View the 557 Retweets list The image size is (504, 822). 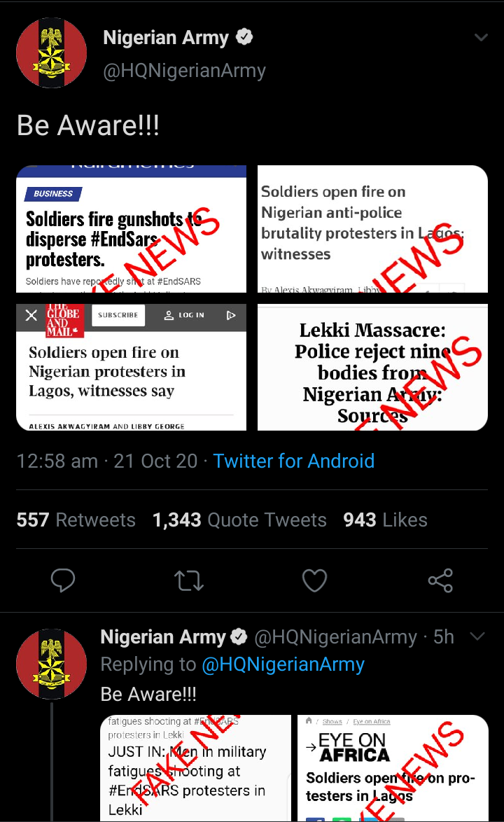click(x=76, y=520)
